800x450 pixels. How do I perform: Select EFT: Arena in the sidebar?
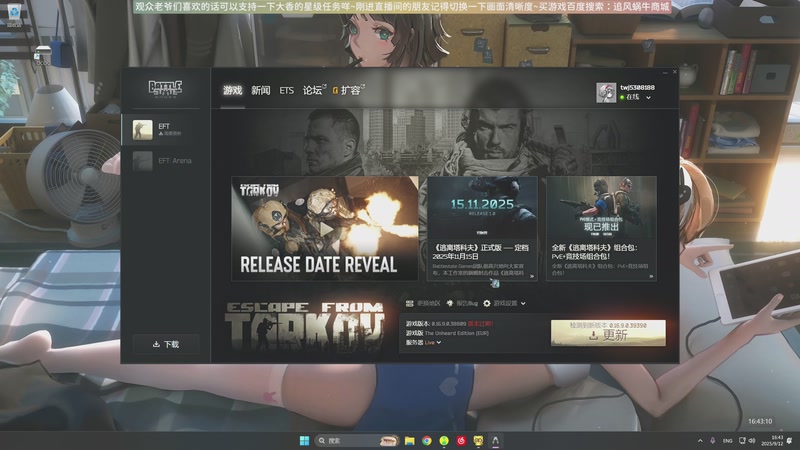coord(166,161)
